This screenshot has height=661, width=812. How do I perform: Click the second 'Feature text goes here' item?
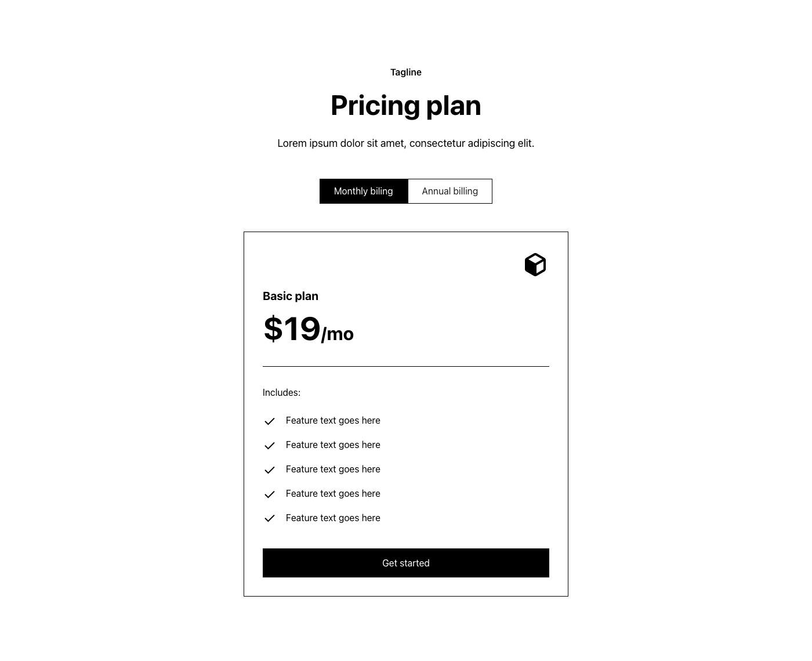click(x=333, y=445)
